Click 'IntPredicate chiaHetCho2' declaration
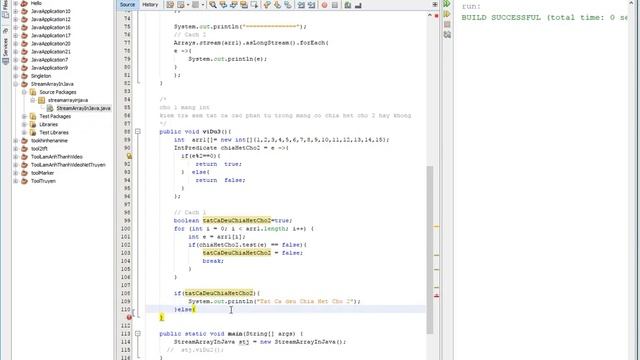This screenshot has height=360, width=640. click(x=217, y=148)
